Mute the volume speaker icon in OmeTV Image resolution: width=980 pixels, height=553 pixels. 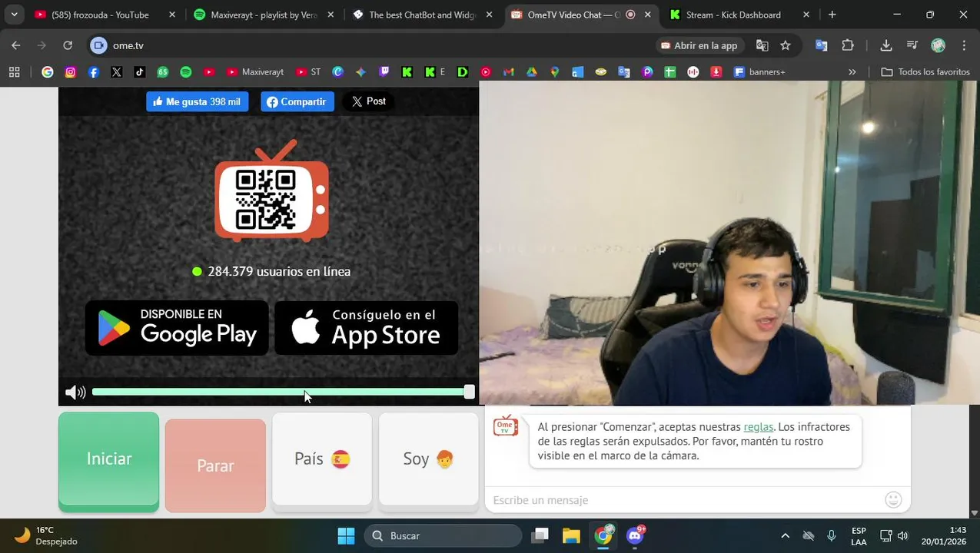75,392
